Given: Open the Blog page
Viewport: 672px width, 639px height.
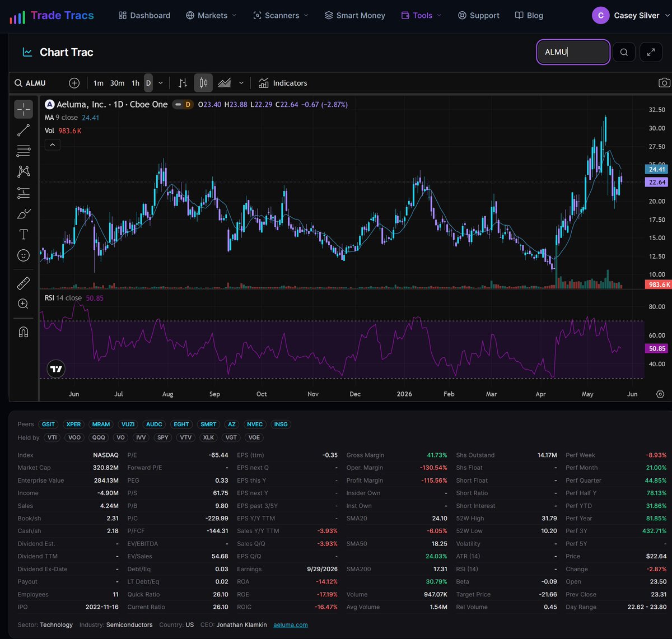Looking at the screenshot, I should click(x=529, y=16).
